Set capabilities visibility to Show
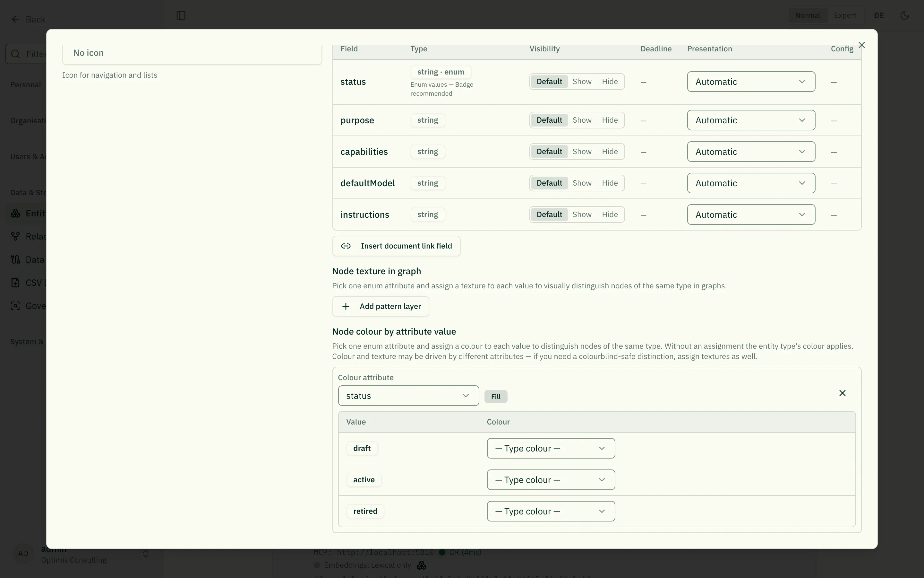The height and width of the screenshot is (578, 924). pyautogui.click(x=582, y=152)
